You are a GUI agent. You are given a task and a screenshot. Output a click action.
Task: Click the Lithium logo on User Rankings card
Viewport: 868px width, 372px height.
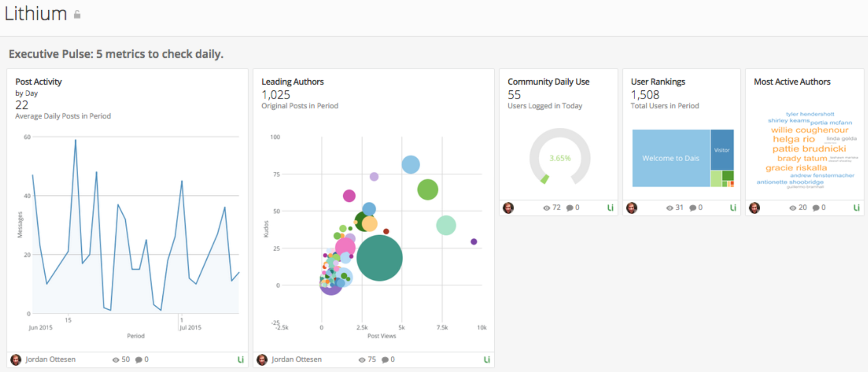point(733,208)
